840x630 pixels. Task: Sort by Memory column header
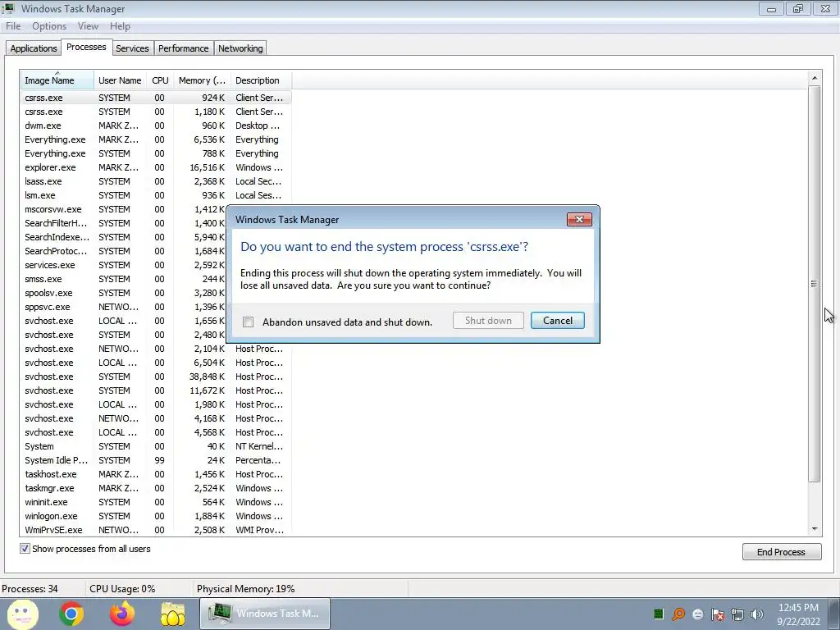[202, 80]
